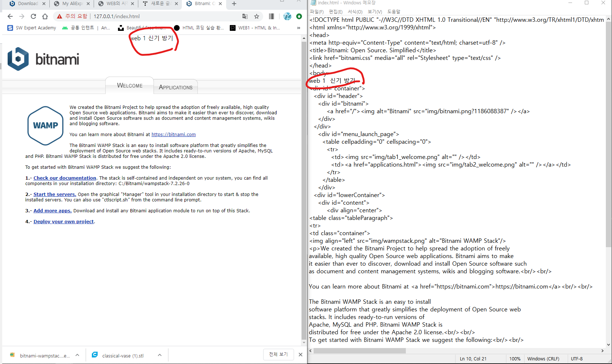Open Notepad 서식(O) menu
This screenshot has width=612, height=364.
click(355, 12)
